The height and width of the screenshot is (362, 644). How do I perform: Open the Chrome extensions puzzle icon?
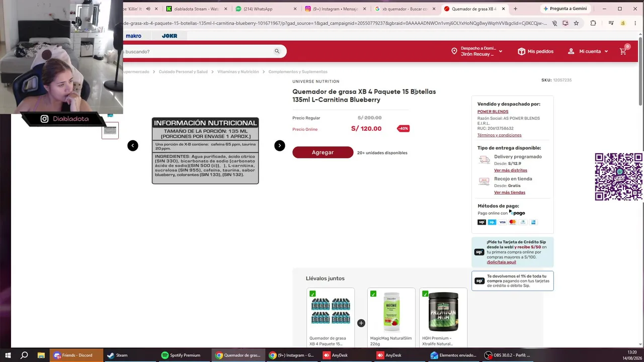(593, 23)
